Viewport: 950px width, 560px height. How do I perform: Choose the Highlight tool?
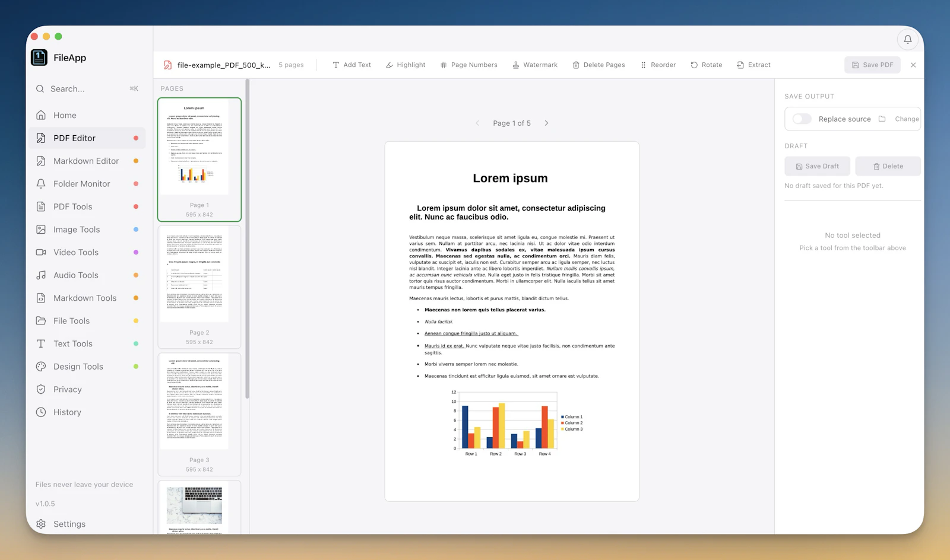[x=406, y=65]
